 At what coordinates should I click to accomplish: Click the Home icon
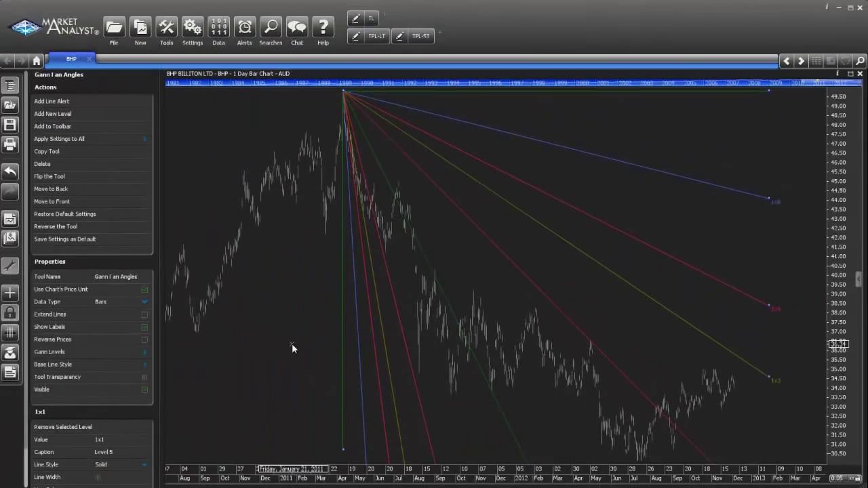point(37,60)
